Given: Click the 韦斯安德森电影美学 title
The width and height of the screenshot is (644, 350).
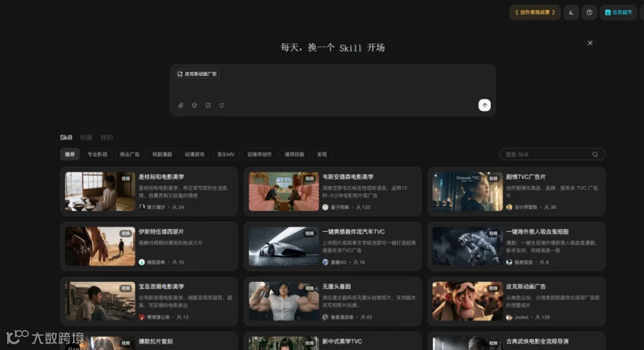Looking at the screenshot, I should click(x=348, y=177).
